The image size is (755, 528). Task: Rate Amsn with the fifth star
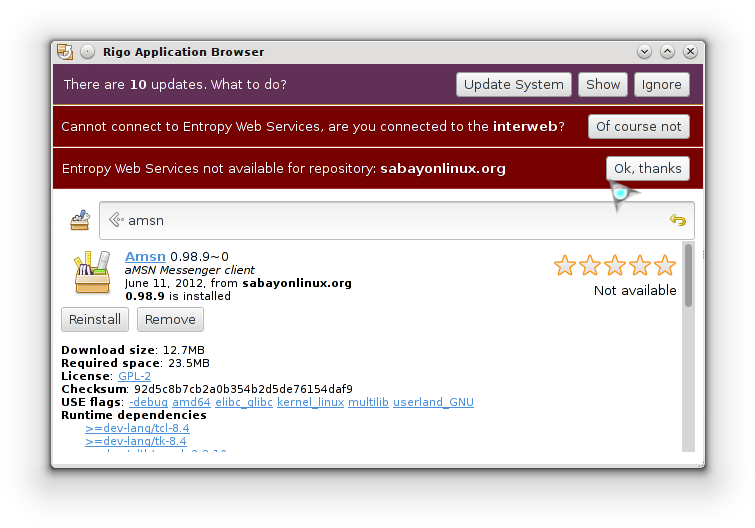click(x=665, y=265)
